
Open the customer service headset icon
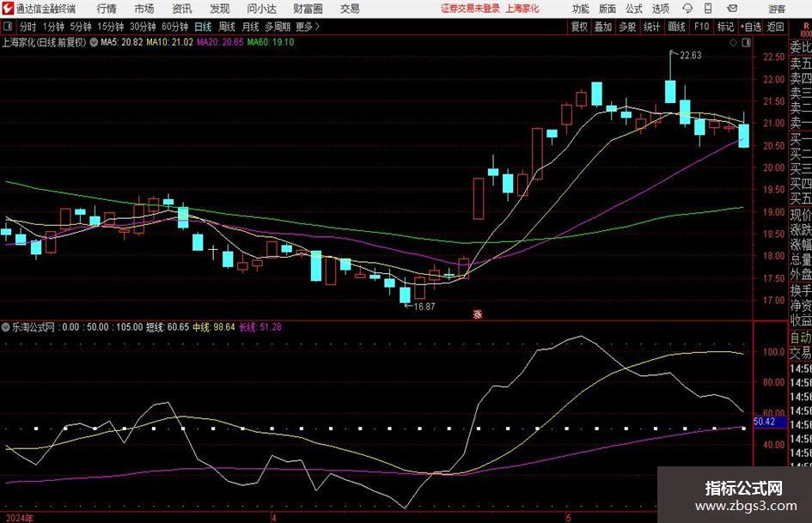[x=687, y=9]
